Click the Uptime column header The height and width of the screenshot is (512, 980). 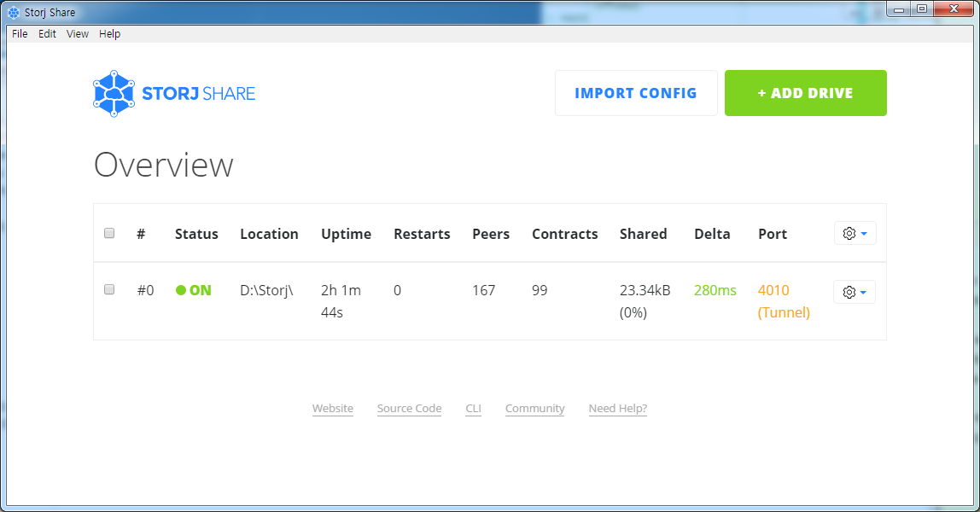[347, 234]
